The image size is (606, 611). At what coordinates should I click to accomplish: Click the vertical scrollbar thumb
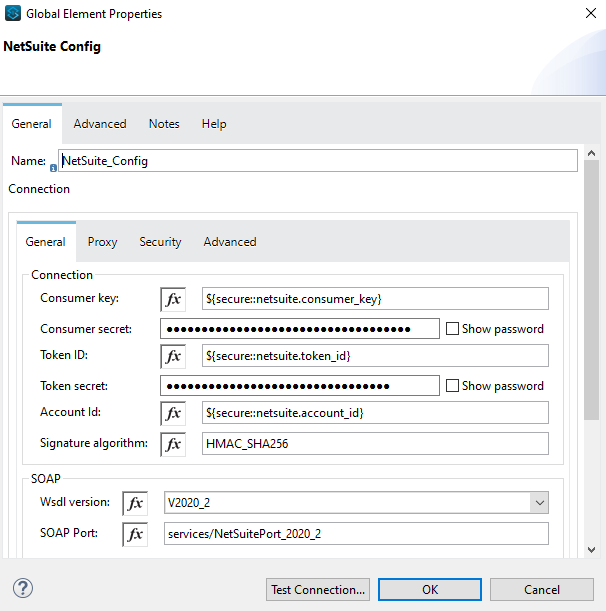592,290
